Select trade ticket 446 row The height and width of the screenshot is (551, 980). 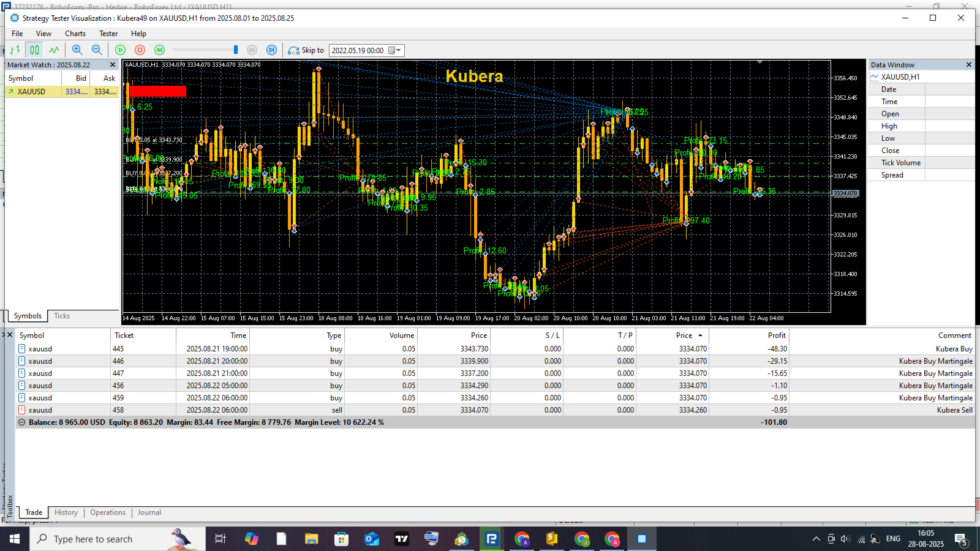(495, 361)
